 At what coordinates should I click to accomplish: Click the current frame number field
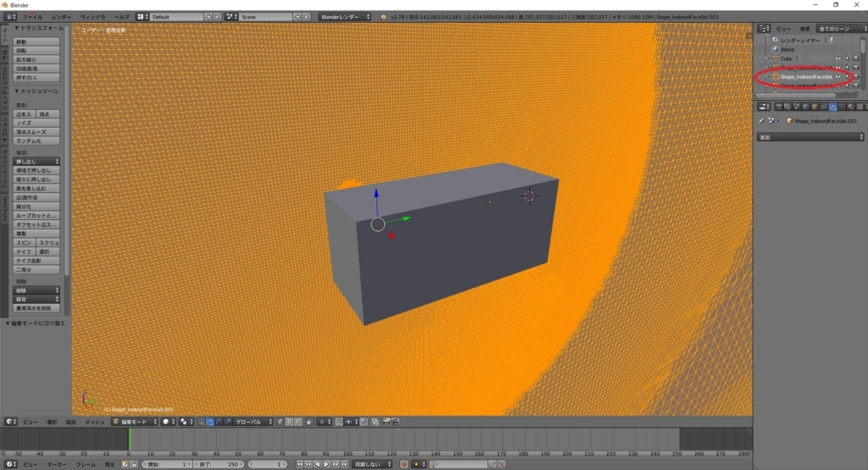click(268, 464)
